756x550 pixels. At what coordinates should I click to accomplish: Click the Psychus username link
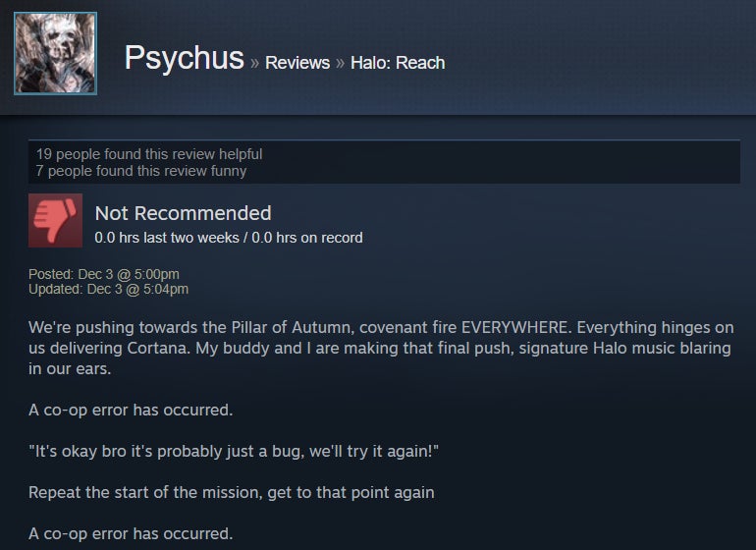(185, 58)
